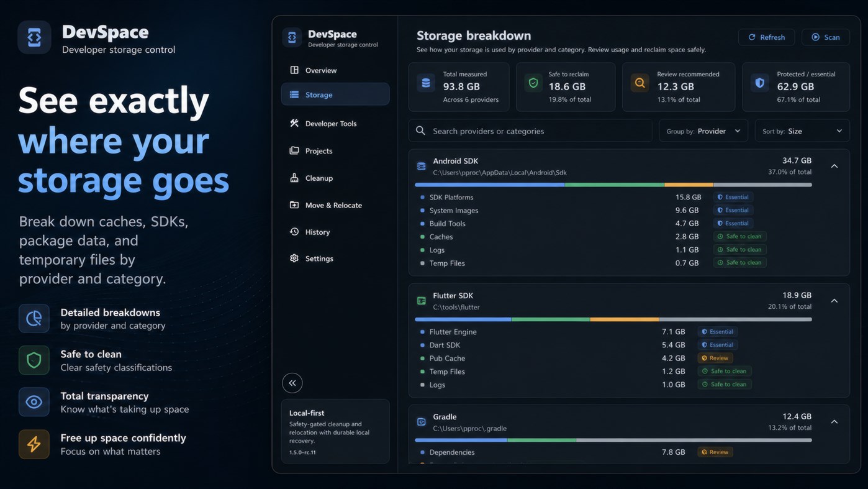Click the Essential badge for Flutter Engine
Image resolution: width=868 pixels, height=489 pixels.
[717, 332]
